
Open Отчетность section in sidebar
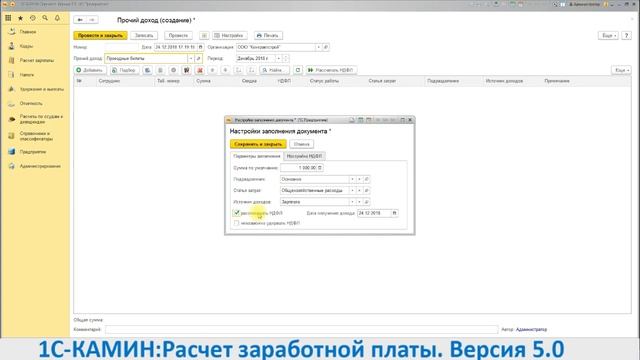point(31,104)
